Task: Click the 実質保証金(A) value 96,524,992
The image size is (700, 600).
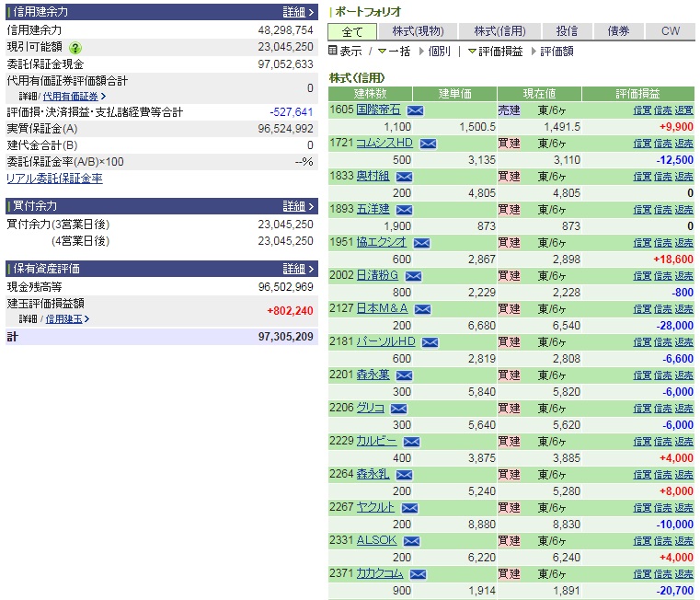Action: click(x=286, y=129)
